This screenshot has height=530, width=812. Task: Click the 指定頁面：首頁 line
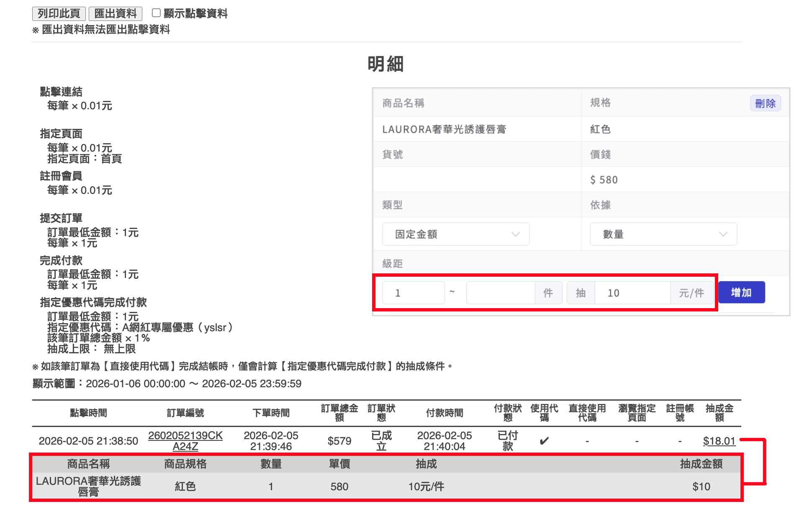(85, 159)
